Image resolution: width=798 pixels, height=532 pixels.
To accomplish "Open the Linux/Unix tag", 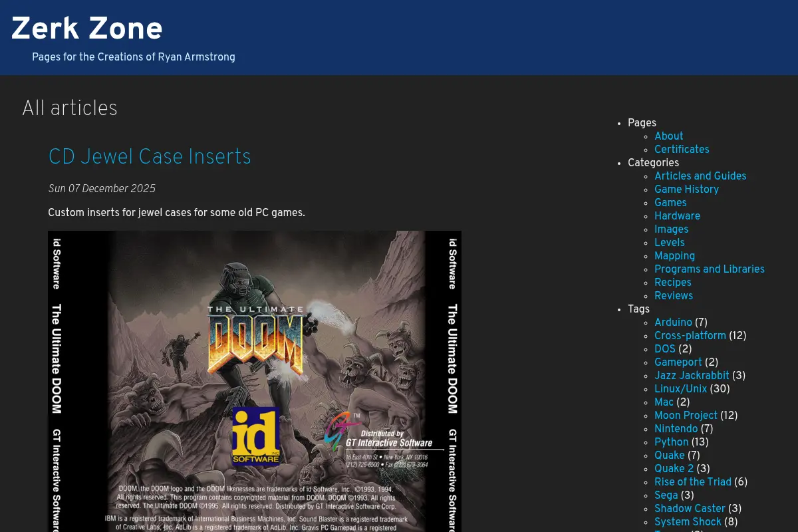I will [x=680, y=389].
